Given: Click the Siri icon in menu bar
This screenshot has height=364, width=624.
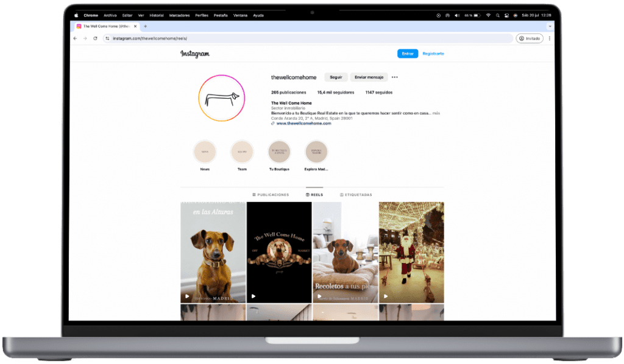Looking at the screenshot, I should click(516, 15).
